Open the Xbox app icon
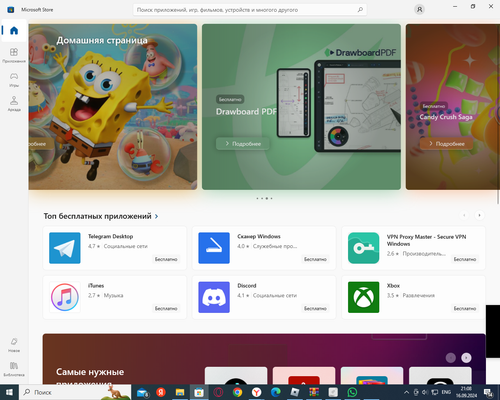 pos(363,297)
